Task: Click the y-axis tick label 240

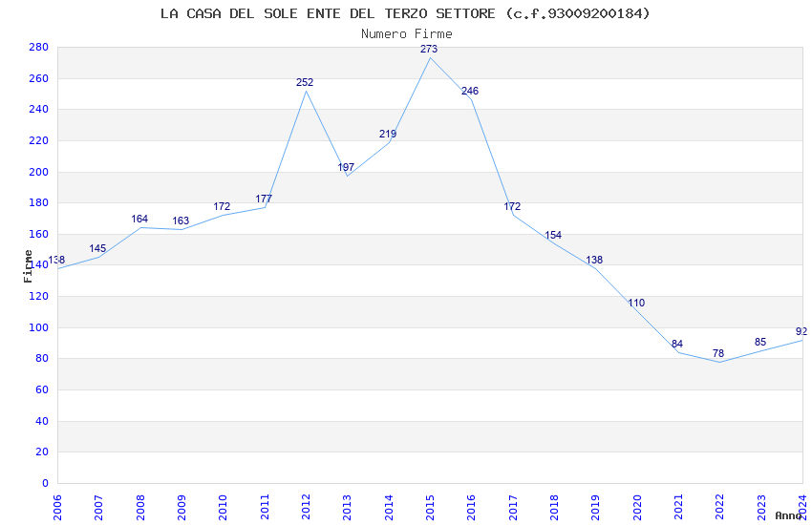Action: click(x=39, y=109)
